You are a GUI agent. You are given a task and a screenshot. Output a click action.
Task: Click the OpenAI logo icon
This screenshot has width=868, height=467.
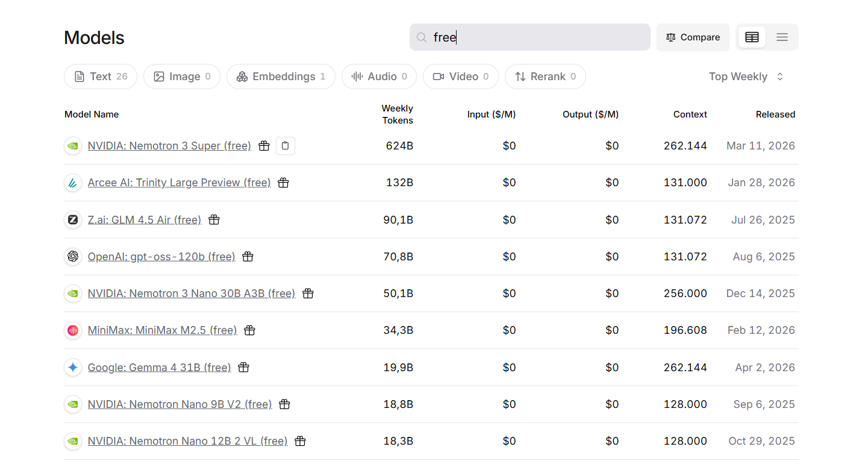pyautogui.click(x=73, y=257)
